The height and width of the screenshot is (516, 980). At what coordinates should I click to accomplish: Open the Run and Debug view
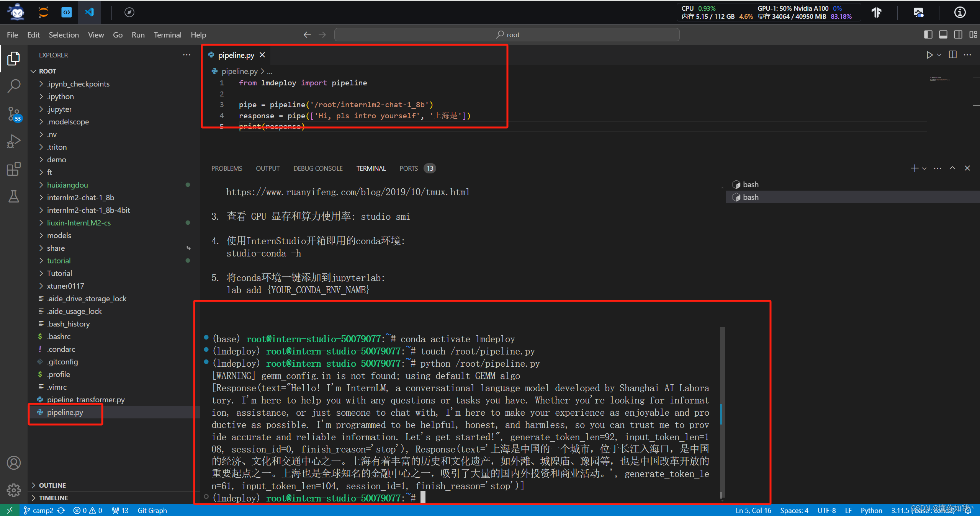pyautogui.click(x=14, y=141)
